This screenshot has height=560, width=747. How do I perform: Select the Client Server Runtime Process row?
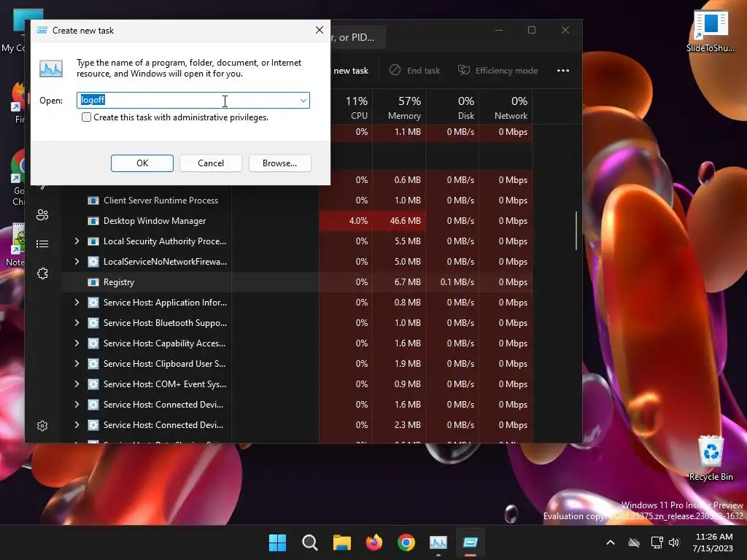pyautogui.click(x=298, y=201)
